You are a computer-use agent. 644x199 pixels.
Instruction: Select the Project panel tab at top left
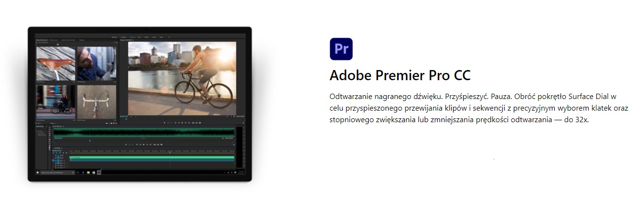pos(41,40)
